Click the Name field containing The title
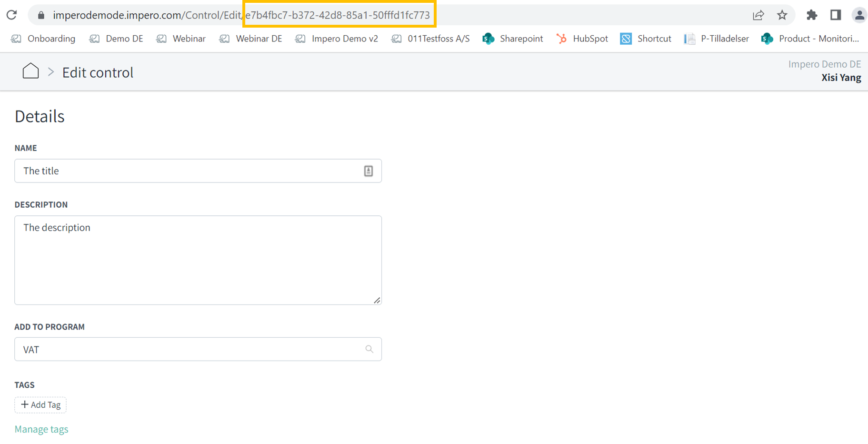868x444 pixels. [198, 171]
